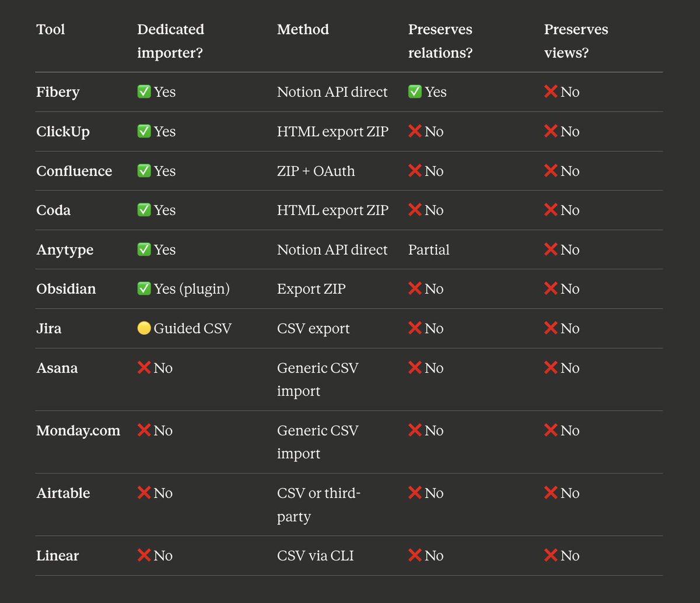Click the Anytype row label

[65, 250]
